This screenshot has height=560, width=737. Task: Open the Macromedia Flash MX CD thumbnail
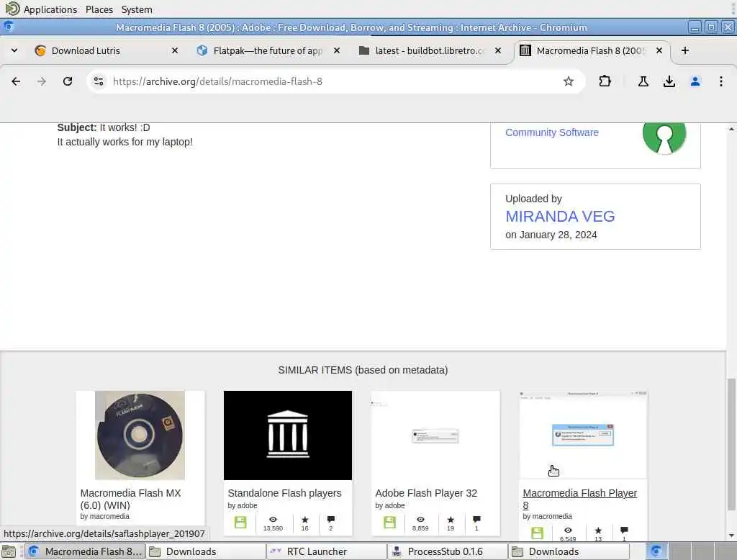point(140,435)
